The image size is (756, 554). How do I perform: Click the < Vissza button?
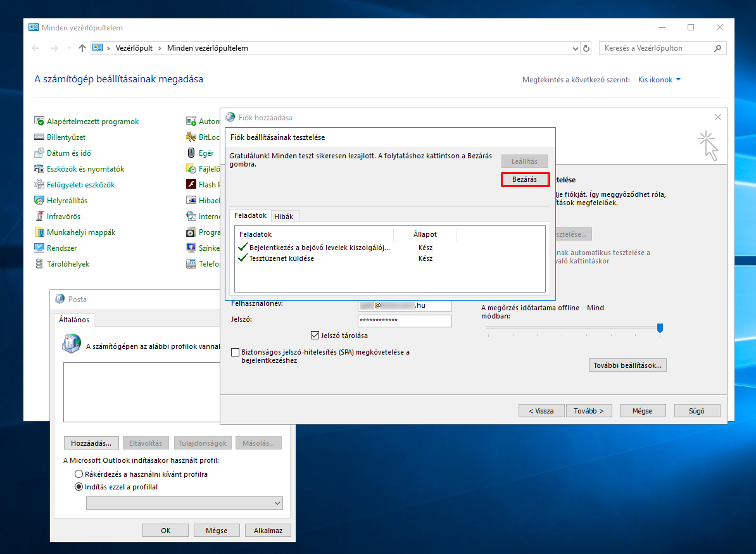[541, 411]
